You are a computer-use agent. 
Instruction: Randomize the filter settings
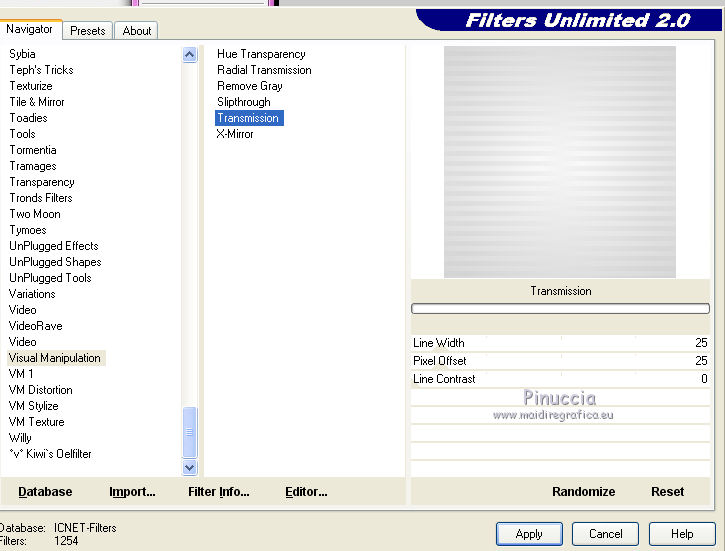tap(584, 492)
